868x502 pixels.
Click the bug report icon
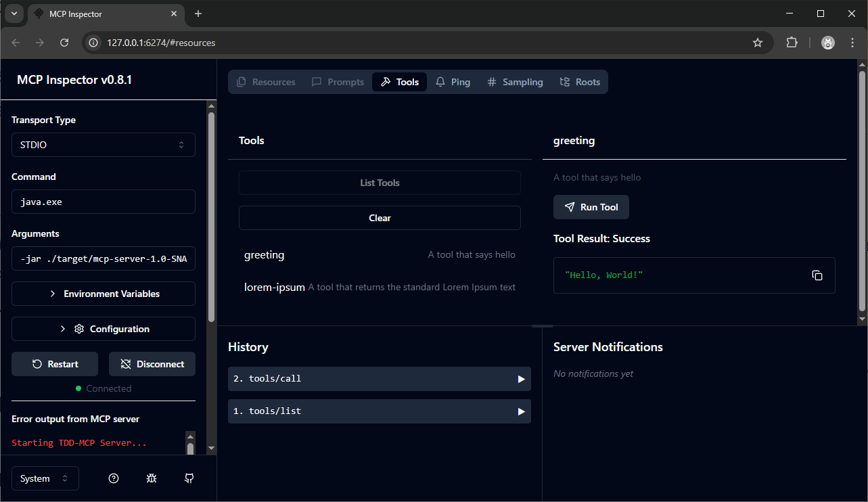tap(152, 478)
